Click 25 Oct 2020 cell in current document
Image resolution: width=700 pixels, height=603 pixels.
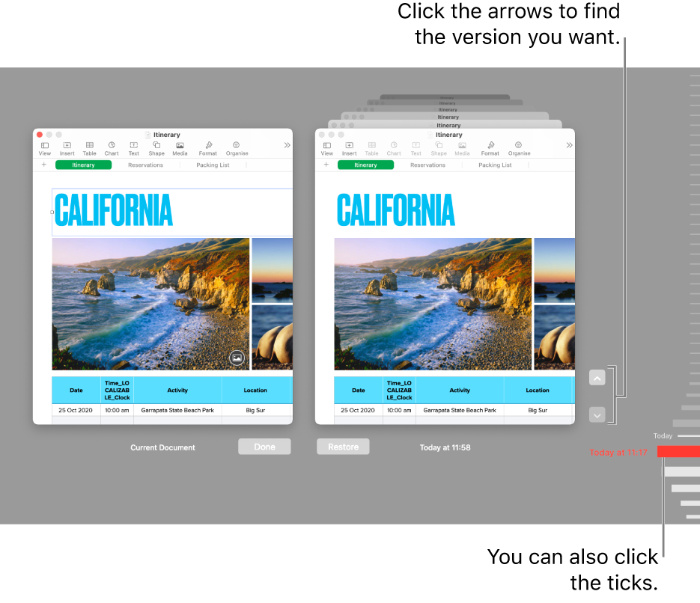tap(76, 410)
